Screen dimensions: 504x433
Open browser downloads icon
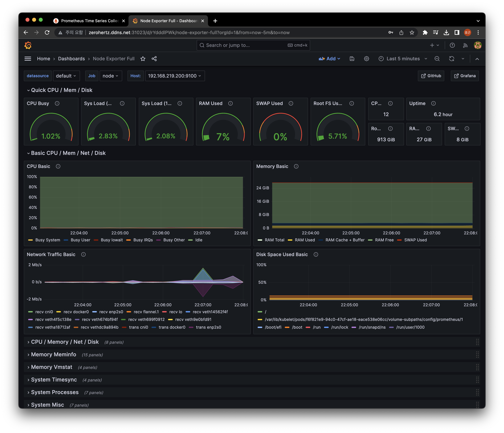coord(446,32)
